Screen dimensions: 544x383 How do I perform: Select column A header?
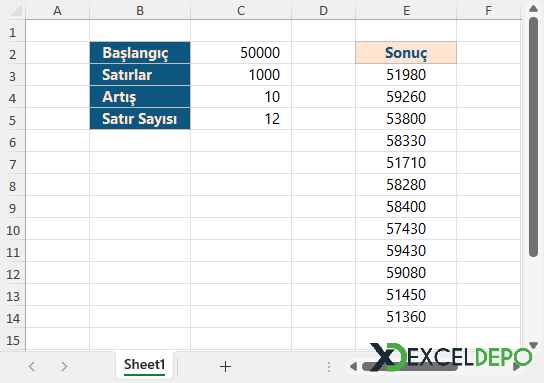point(58,11)
